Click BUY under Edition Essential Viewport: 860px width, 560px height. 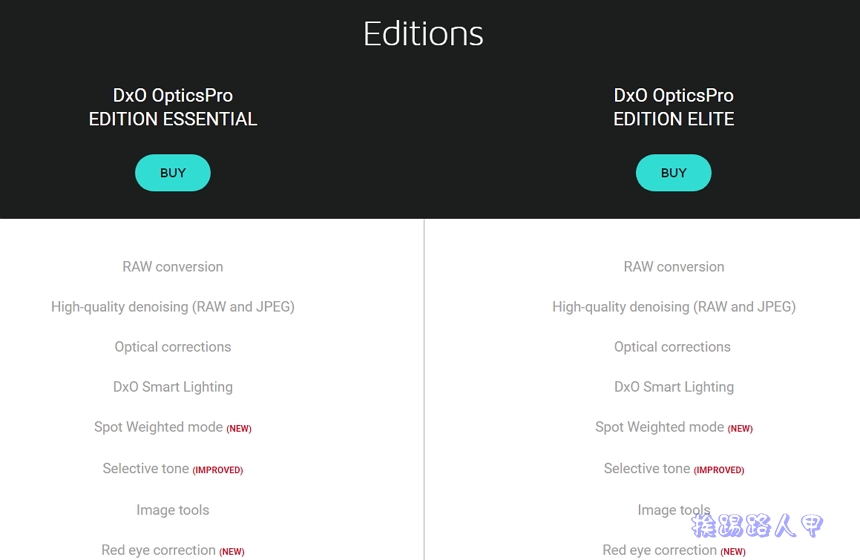click(173, 173)
